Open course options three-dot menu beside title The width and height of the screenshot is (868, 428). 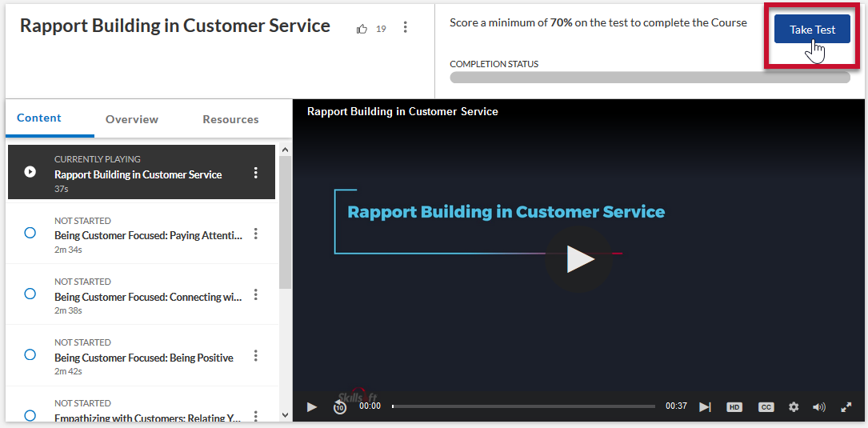point(405,28)
